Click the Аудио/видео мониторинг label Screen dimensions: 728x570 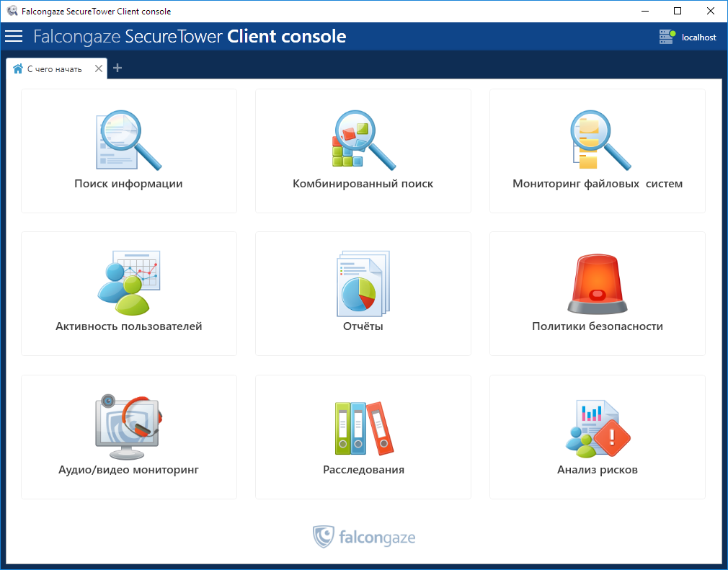pyautogui.click(x=128, y=470)
